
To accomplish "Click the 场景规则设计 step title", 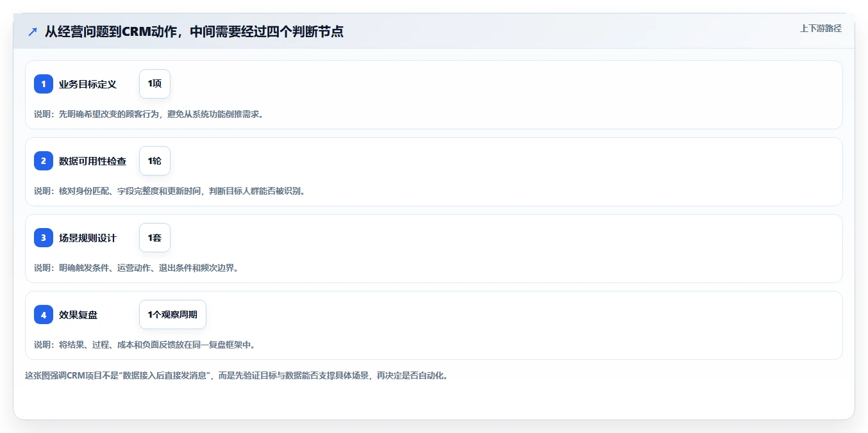I will pos(88,238).
